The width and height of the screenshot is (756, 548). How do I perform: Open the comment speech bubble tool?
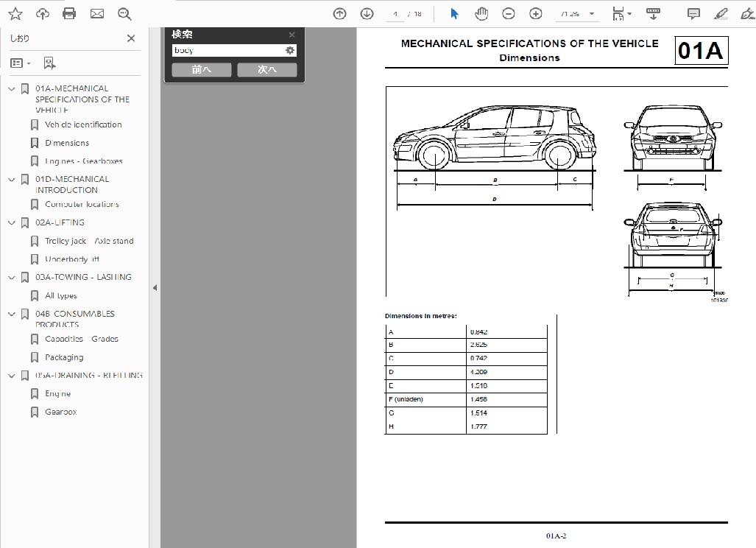693,14
